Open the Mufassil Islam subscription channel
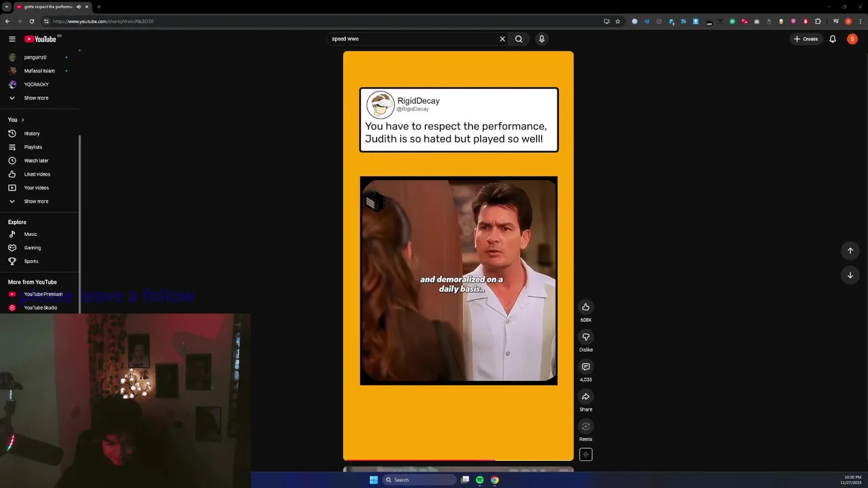 (39, 71)
